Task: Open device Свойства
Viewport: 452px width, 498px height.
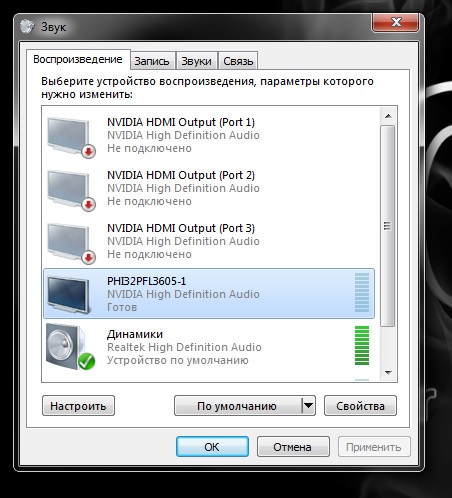Action: coord(360,406)
